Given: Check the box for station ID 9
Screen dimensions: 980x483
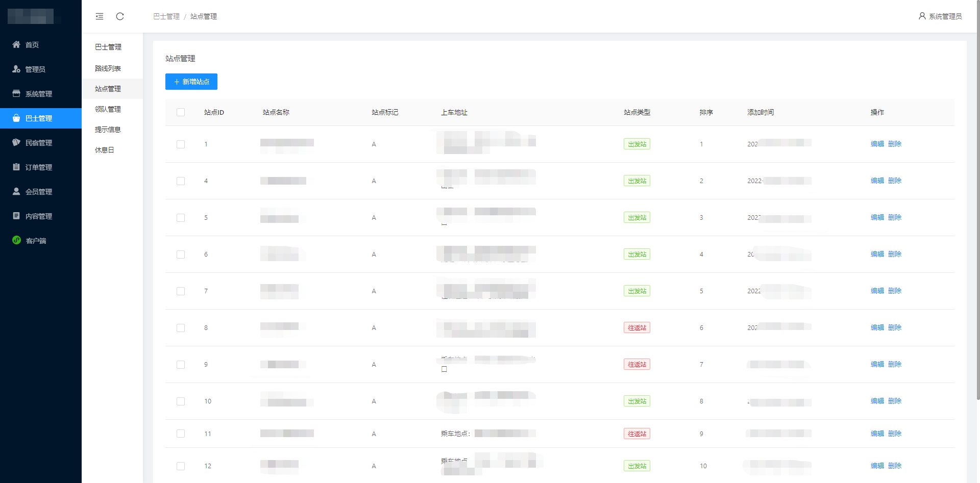Looking at the screenshot, I should tap(181, 365).
